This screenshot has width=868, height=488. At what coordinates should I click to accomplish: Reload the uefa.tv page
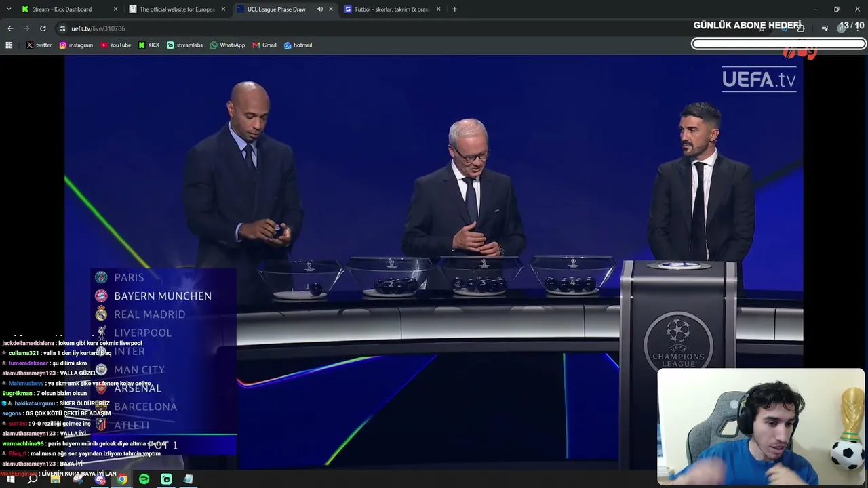click(43, 28)
